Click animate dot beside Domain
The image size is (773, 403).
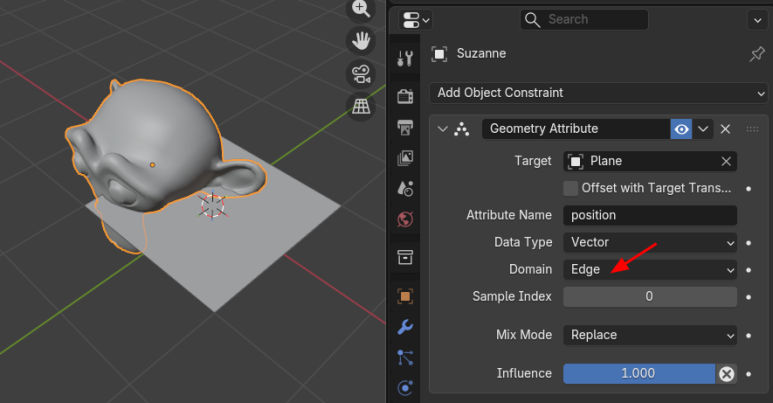tap(749, 270)
